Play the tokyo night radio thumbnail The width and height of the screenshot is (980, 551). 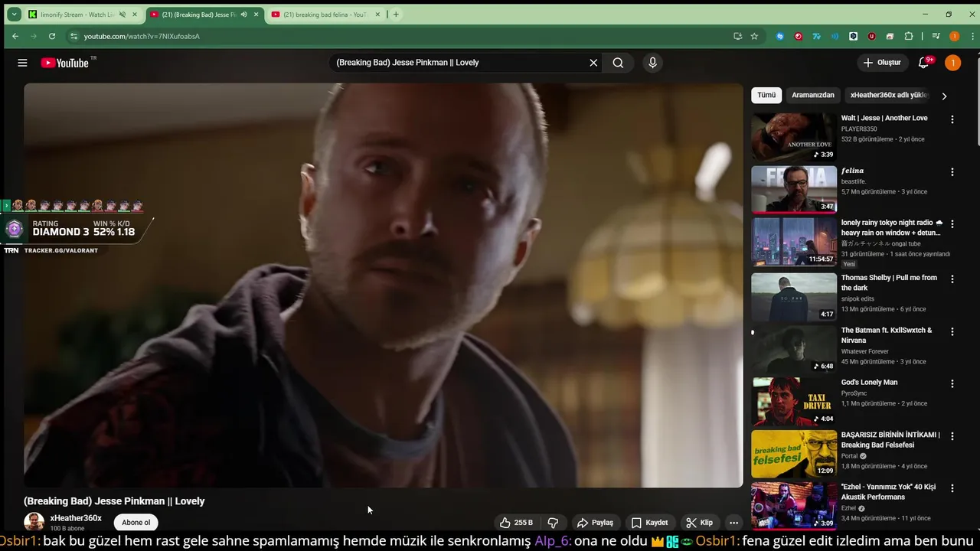(x=794, y=242)
